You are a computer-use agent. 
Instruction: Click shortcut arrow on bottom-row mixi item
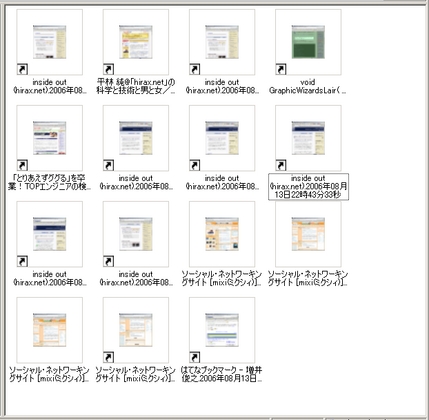click(x=108, y=357)
